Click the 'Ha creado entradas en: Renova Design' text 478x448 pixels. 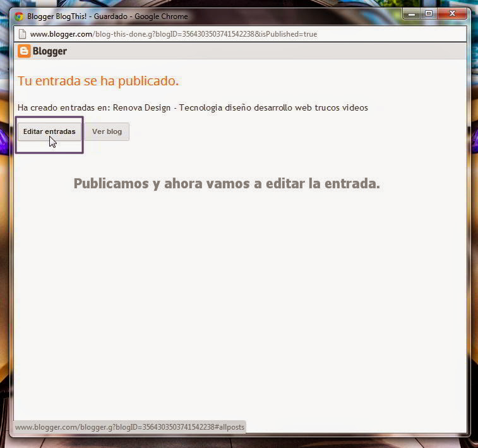tap(94, 107)
